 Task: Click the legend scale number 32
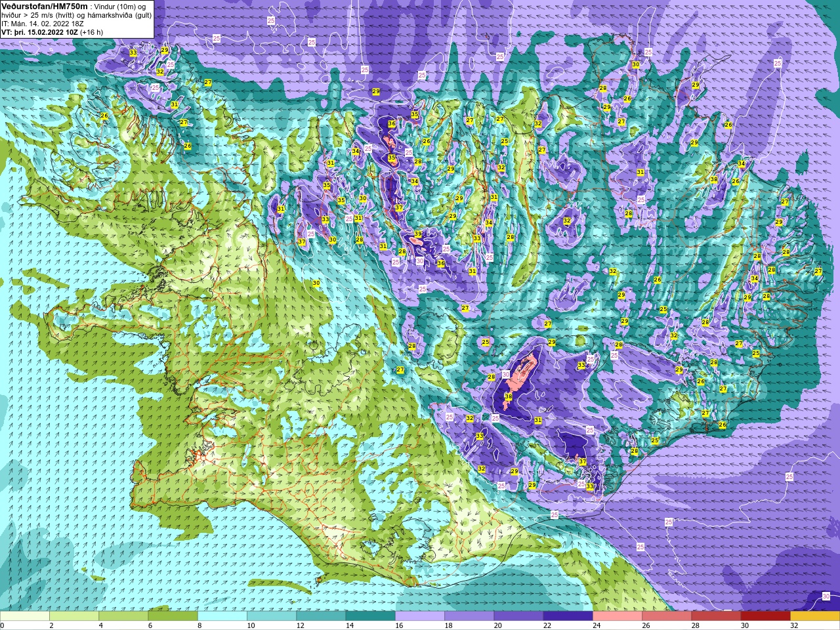[x=794, y=625]
